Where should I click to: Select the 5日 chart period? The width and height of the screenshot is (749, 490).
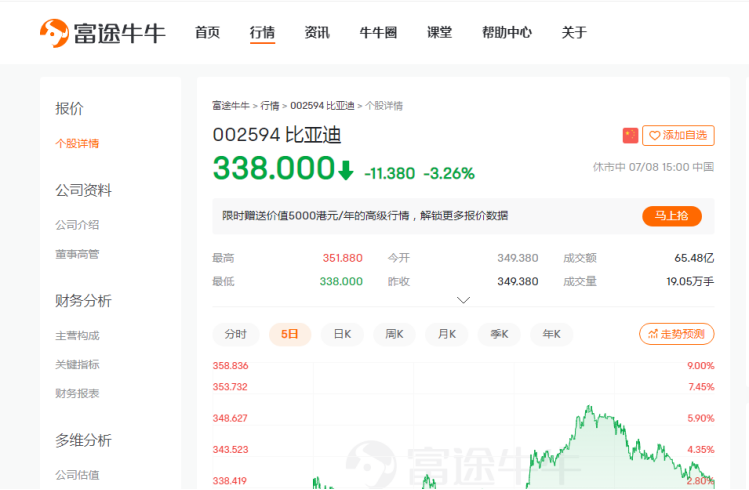(x=290, y=334)
